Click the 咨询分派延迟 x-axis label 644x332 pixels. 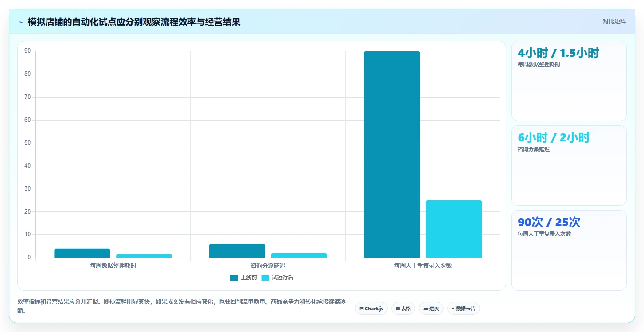268,266
